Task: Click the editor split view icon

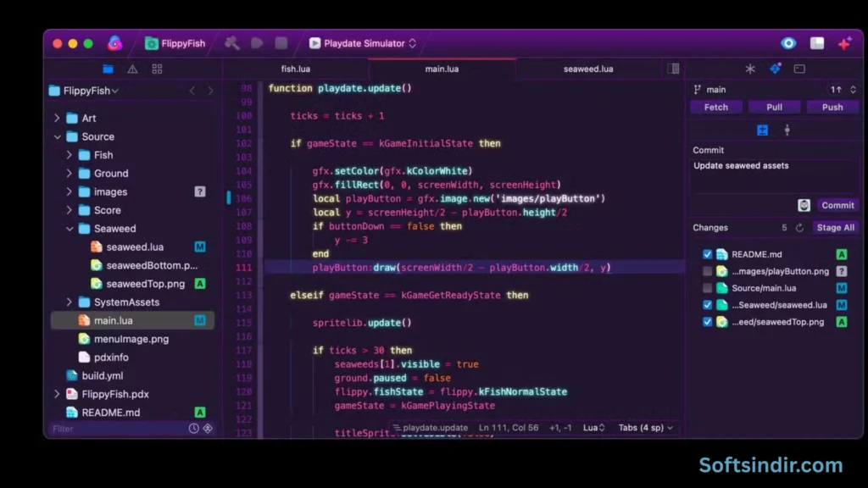Action: [x=673, y=69]
